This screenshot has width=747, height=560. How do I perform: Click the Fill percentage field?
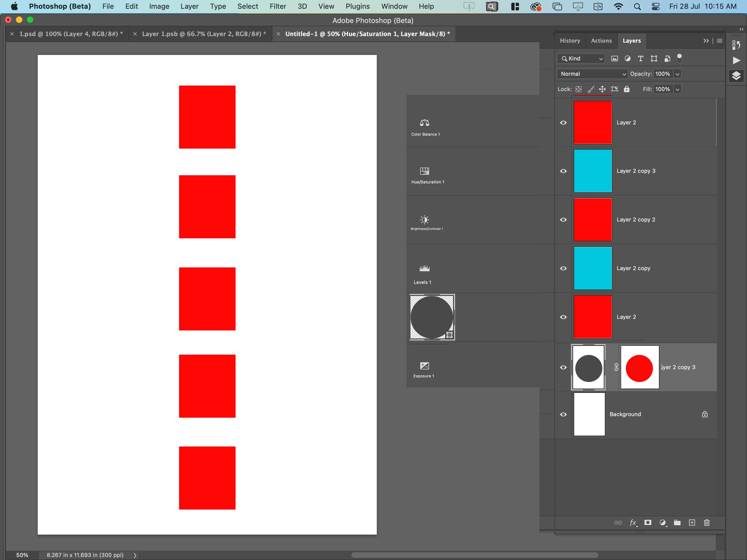click(663, 89)
